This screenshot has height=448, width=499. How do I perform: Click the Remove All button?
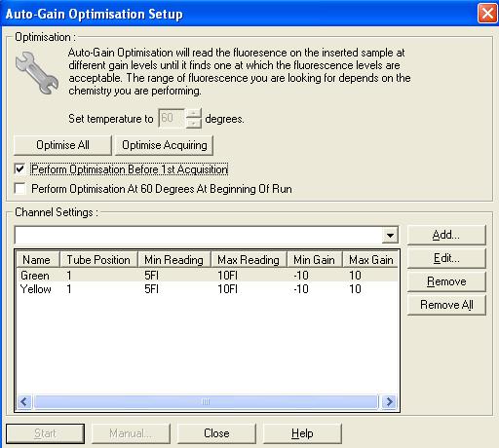point(446,305)
